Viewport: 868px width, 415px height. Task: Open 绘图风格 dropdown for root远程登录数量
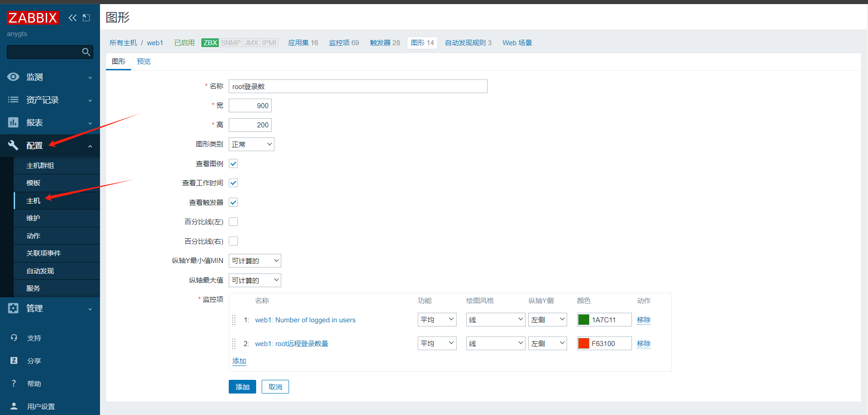495,343
